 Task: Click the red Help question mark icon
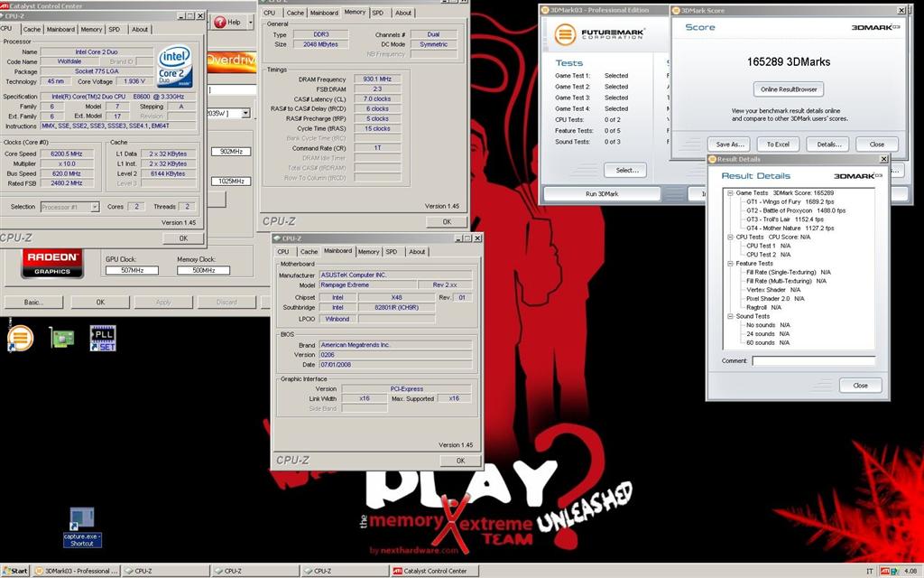tap(220, 23)
